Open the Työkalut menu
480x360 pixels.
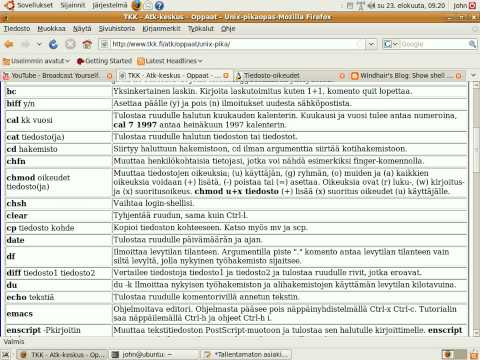[x=201, y=29]
